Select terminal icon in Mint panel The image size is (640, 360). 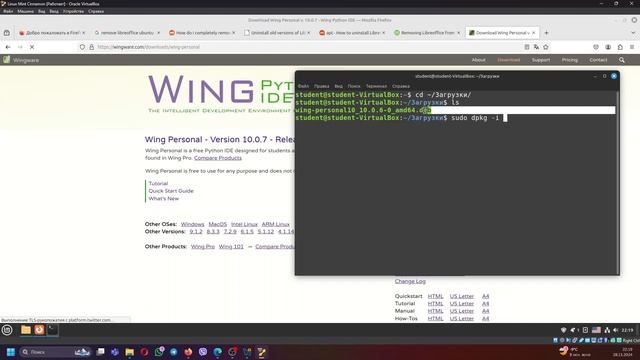click(53, 330)
